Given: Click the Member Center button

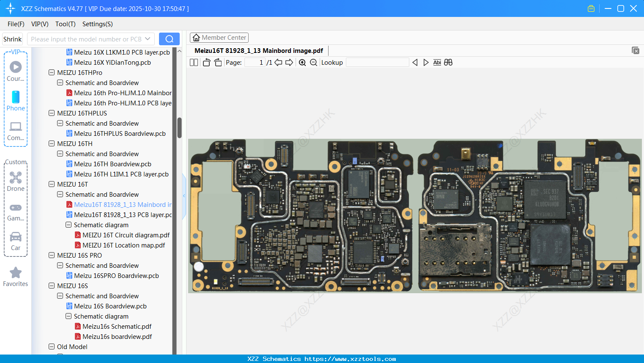Looking at the screenshot, I should pos(219,38).
